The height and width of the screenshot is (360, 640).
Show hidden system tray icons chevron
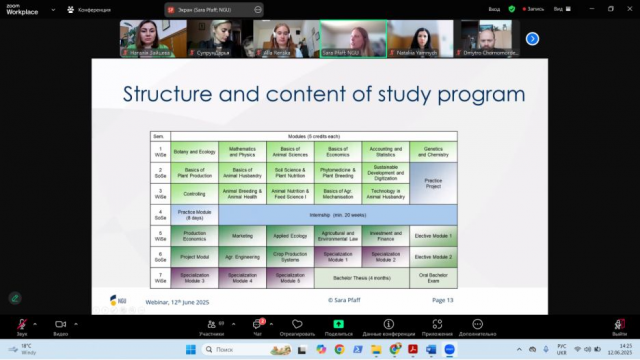point(519,349)
